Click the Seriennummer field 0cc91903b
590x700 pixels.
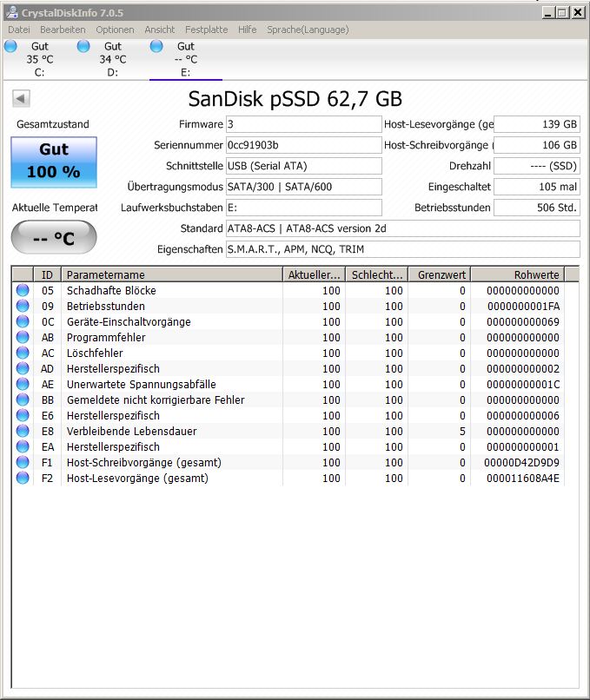coord(304,145)
